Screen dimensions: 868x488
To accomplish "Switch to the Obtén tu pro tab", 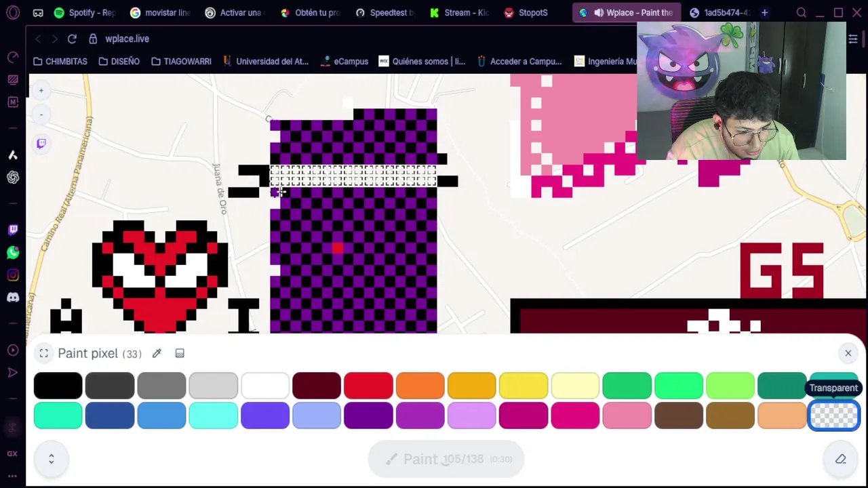I will (x=311, y=12).
